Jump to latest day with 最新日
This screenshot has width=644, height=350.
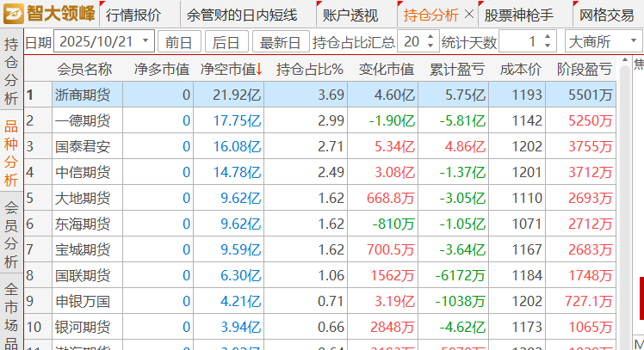coord(281,41)
